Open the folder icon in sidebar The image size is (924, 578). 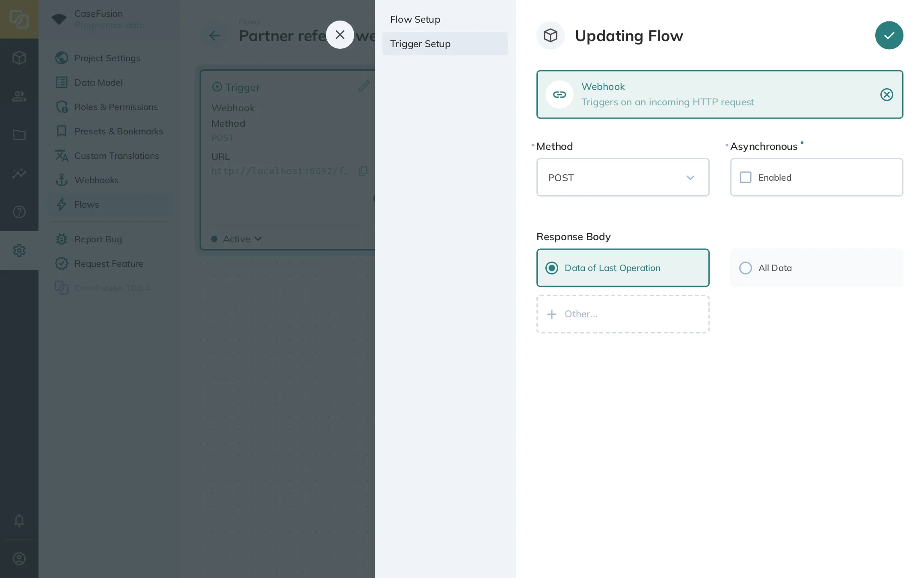19,135
